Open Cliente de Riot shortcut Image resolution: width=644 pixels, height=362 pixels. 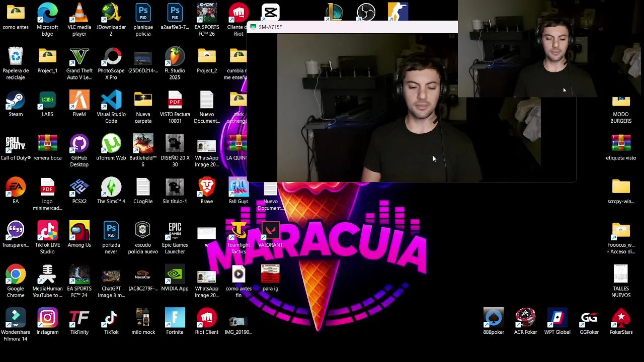[238, 19]
